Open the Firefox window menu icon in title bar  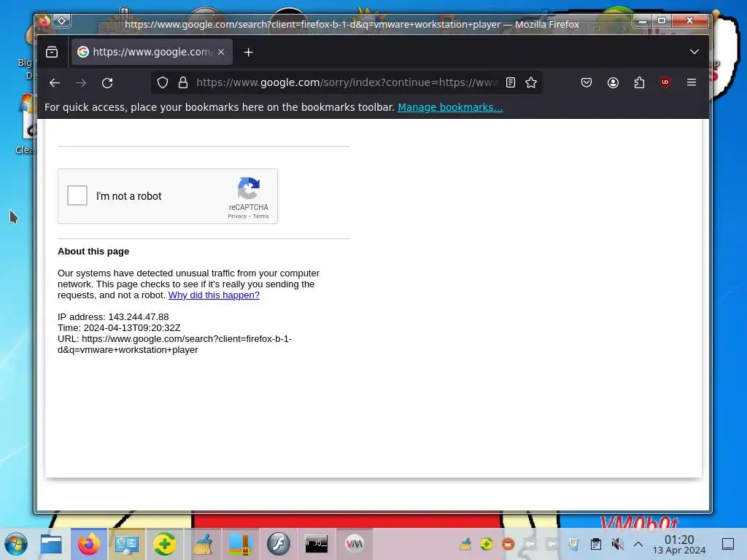[x=44, y=21]
